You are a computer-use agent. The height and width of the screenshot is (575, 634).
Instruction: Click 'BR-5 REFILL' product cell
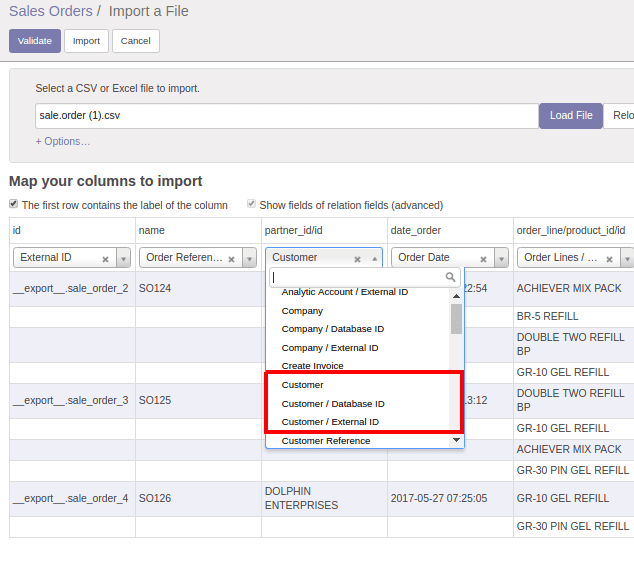click(574, 317)
